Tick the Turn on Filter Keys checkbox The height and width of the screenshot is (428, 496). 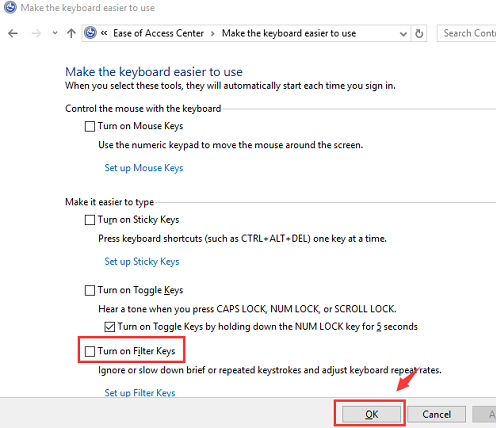pyautogui.click(x=90, y=351)
